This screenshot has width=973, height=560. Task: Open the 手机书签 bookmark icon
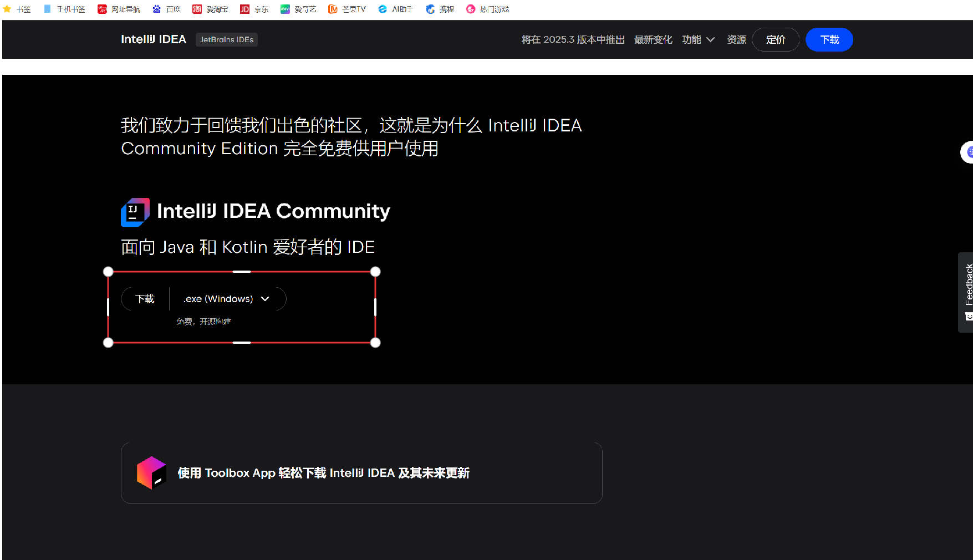48,9
